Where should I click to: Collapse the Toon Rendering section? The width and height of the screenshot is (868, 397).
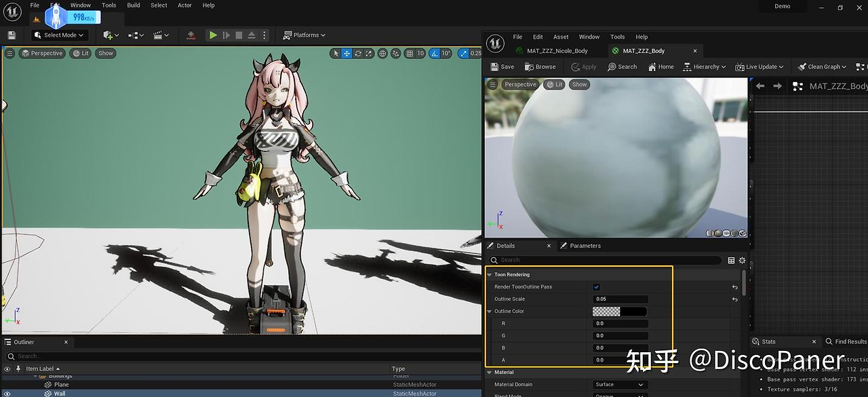pos(490,275)
